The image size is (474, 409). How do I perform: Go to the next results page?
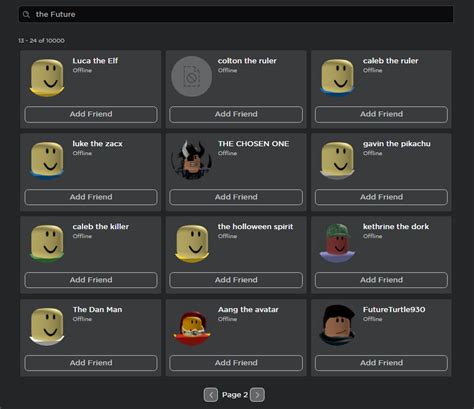257,395
